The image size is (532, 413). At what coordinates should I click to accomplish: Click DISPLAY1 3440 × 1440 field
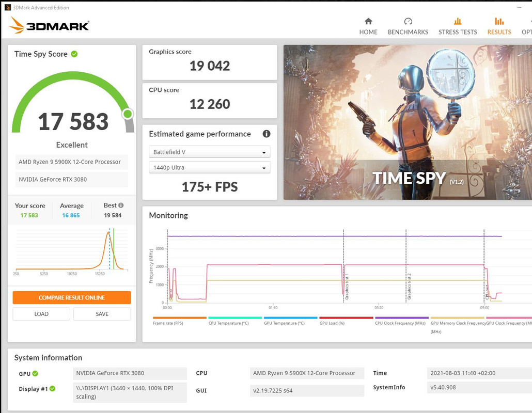(x=130, y=392)
